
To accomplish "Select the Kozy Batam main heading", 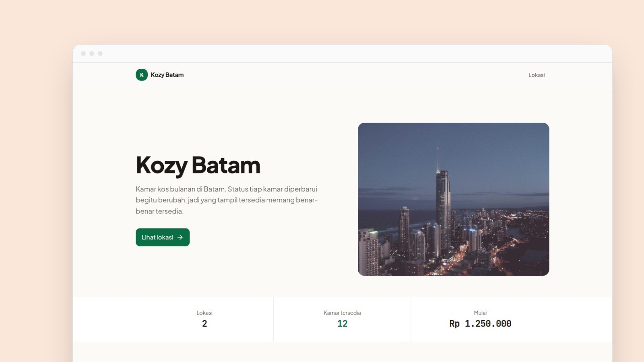I will click(x=198, y=165).
